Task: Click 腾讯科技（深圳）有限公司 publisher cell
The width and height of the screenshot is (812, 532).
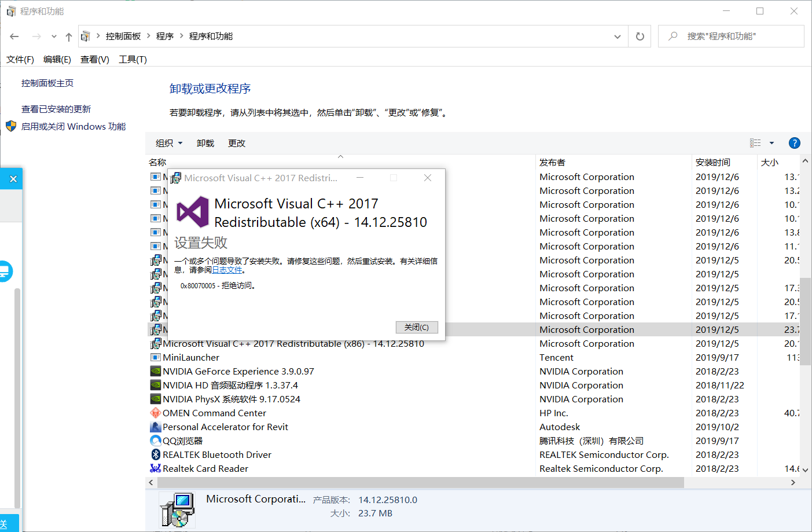Action: 591,441
